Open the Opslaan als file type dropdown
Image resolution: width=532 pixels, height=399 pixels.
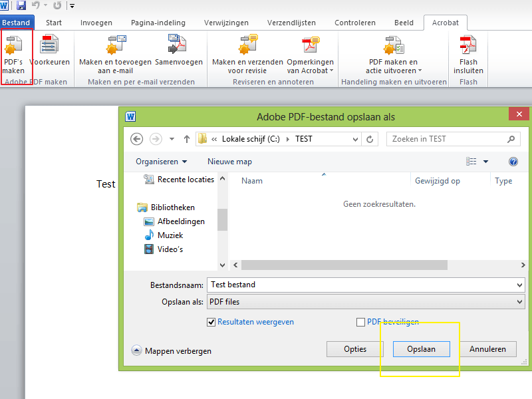click(x=366, y=302)
